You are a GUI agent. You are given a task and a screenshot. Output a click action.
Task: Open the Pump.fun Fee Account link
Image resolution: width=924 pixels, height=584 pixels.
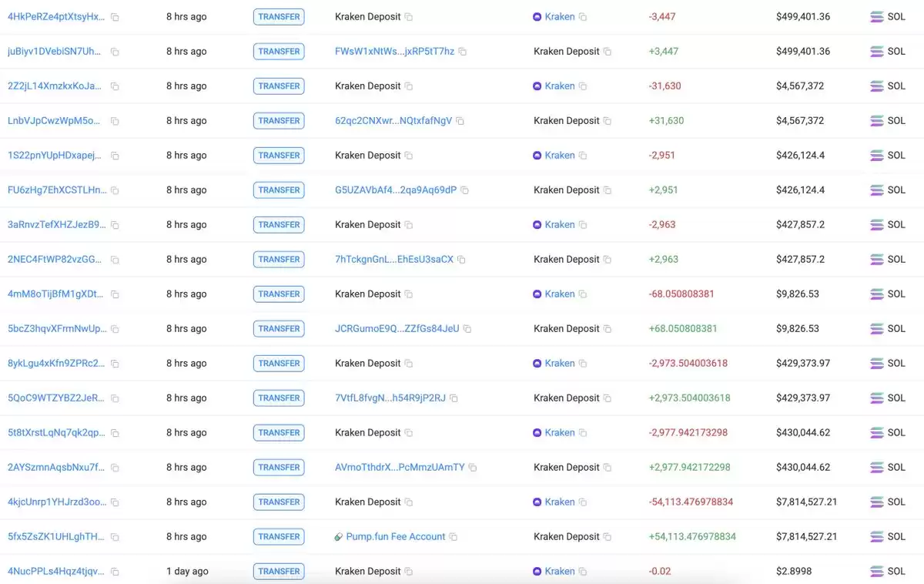pyautogui.click(x=396, y=537)
